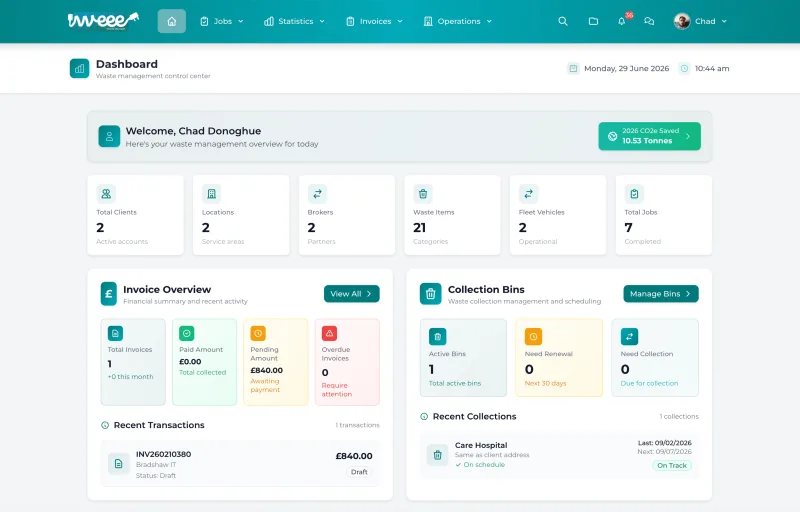Image resolution: width=800 pixels, height=512 pixels.
Task: Click the Total Jobs clipboard icon
Action: (x=634, y=194)
